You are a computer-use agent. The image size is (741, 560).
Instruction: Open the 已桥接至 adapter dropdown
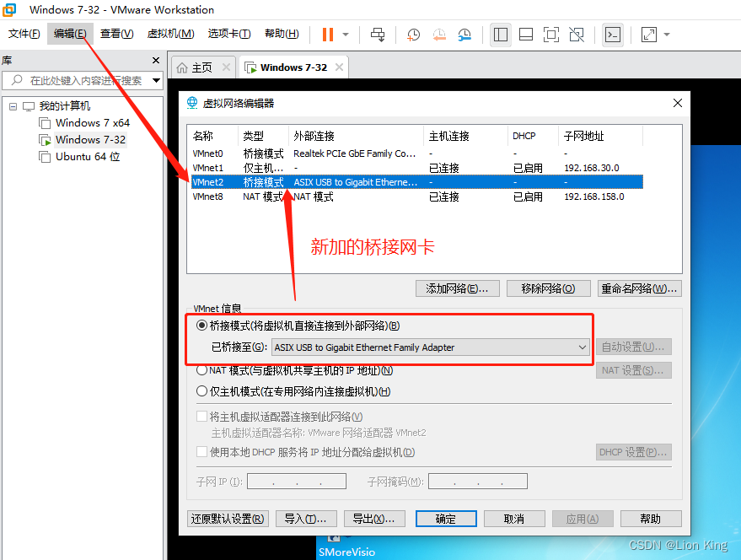430,347
